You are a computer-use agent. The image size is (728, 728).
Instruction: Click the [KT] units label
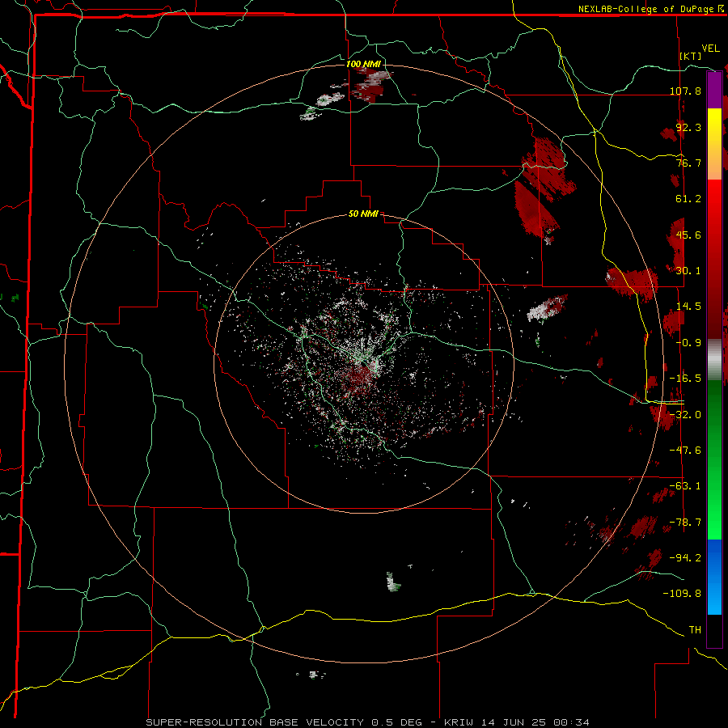(x=691, y=56)
